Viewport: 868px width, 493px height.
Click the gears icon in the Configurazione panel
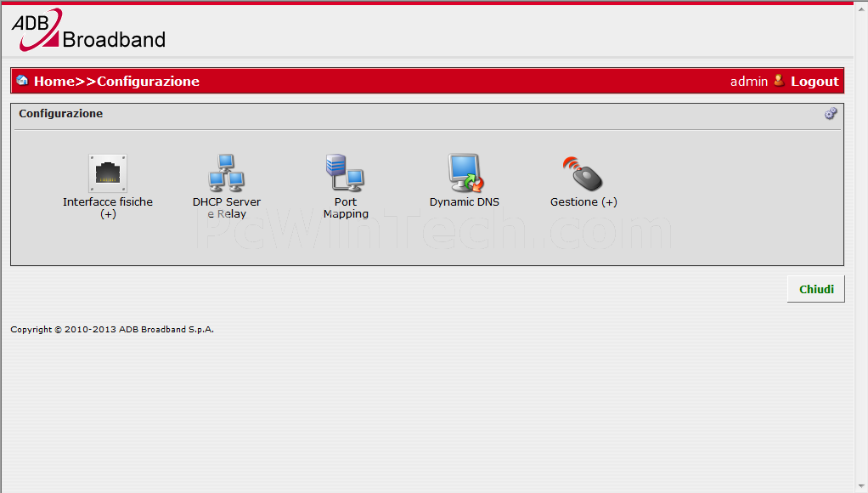[x=831, y=114]
